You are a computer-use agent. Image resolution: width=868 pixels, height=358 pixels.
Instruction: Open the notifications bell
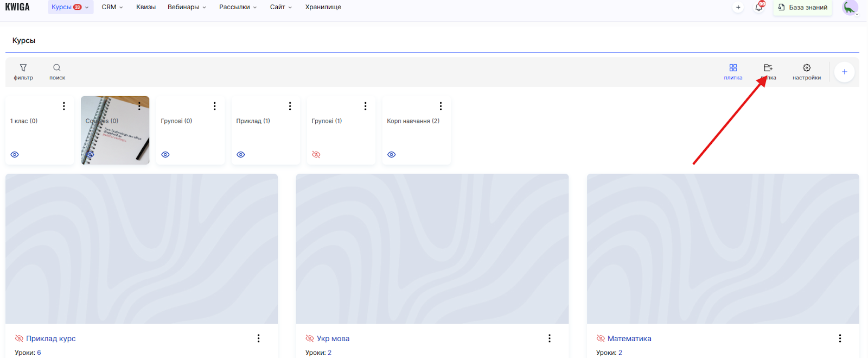tap(758, 8)
